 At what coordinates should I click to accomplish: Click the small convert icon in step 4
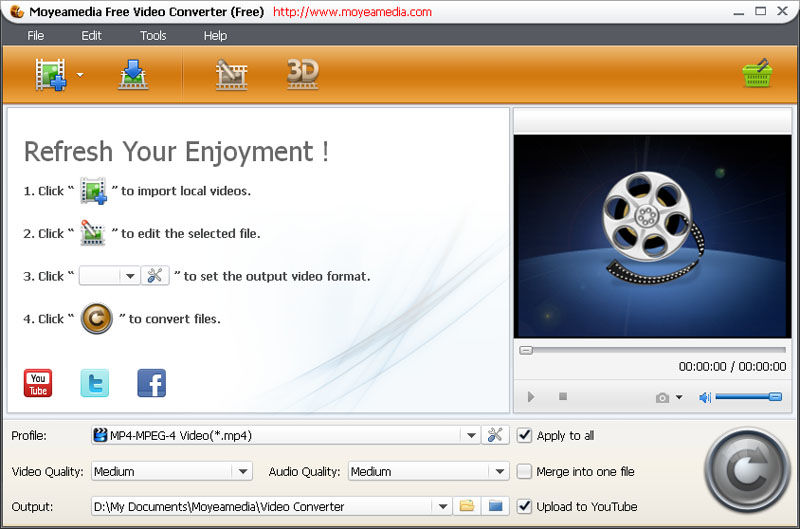tap(97, 319)
